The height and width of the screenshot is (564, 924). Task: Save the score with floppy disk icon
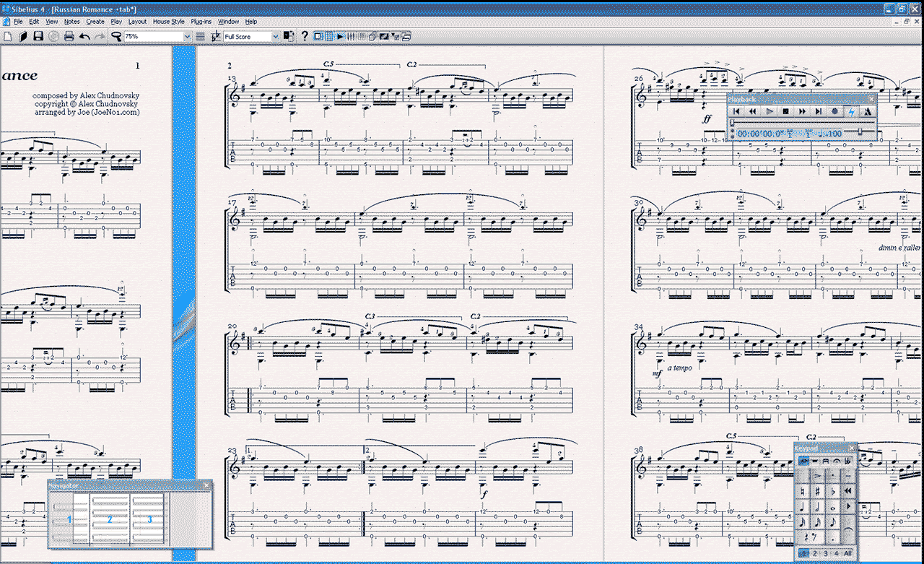[38, 36]
